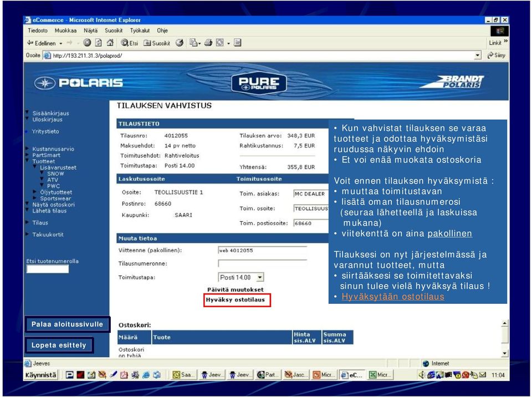Click the Ostoskori scrollbar up arrow
The height and width of the screenshot is (397, 532).
pos(505,323)
